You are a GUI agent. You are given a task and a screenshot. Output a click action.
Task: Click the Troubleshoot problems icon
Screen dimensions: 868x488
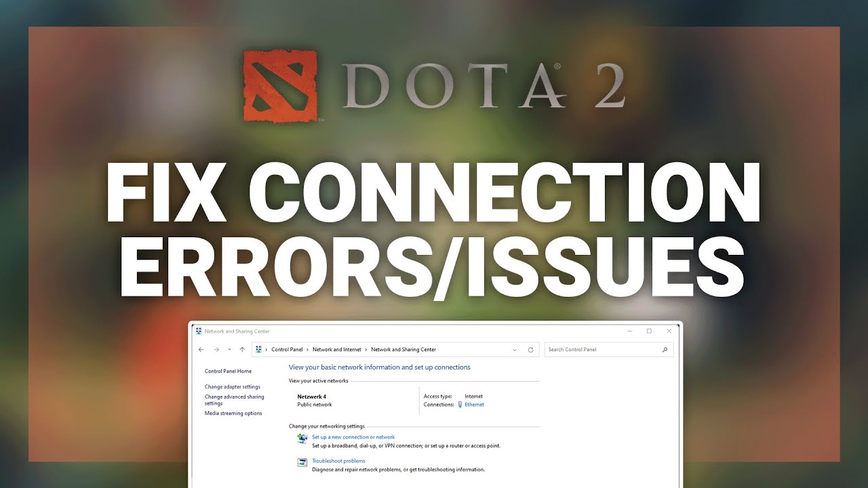click(x=302, y=463)
